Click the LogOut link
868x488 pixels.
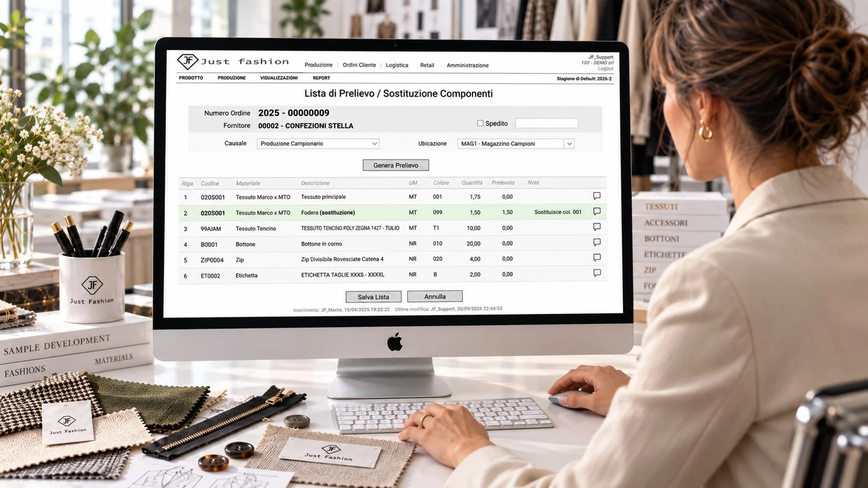(605, 69)
